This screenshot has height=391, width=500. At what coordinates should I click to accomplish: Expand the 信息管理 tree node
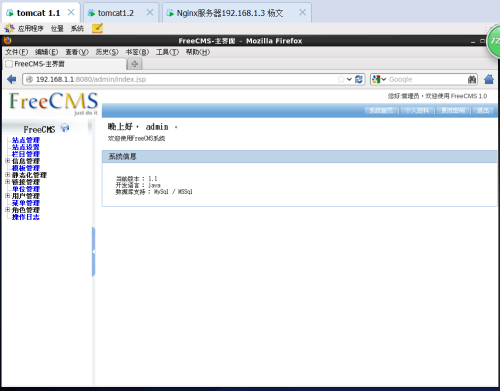pyautogui.click(x=7, y=161)
